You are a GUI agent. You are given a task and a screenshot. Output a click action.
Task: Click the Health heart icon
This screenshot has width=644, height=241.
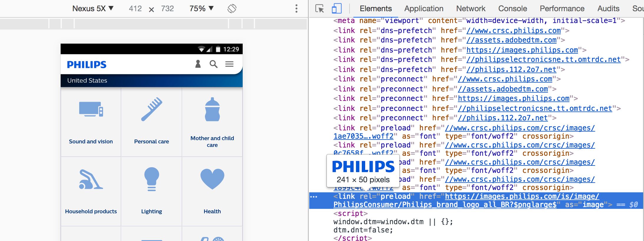pyautogui.click(x=212, y=179)
